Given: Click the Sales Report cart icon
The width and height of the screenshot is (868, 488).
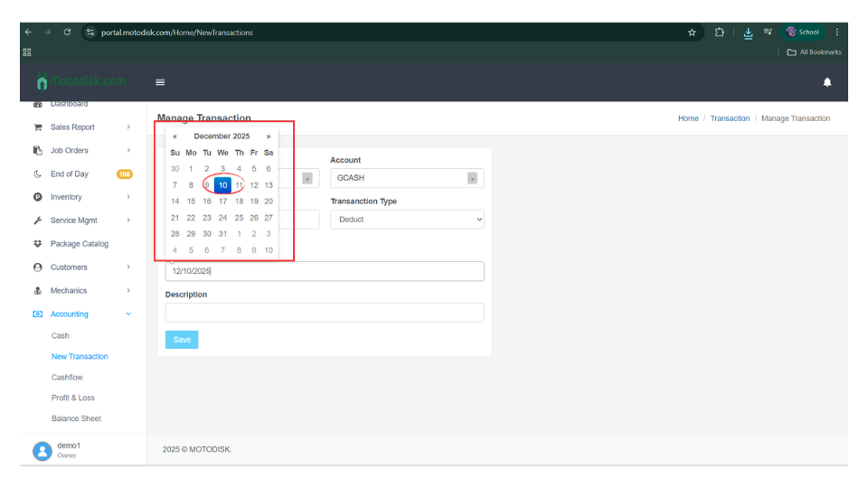Looking at the screenshot, I should coord(38,127).
